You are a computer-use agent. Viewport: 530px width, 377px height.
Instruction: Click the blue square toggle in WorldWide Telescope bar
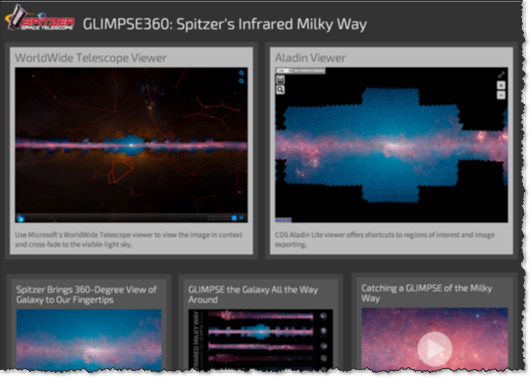[234, 218]
